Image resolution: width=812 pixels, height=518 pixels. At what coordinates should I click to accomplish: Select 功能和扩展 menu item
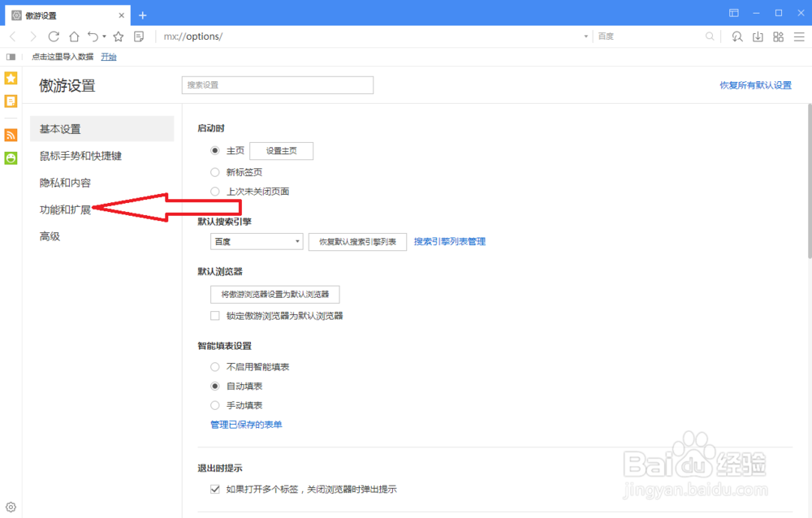point(65,209)
